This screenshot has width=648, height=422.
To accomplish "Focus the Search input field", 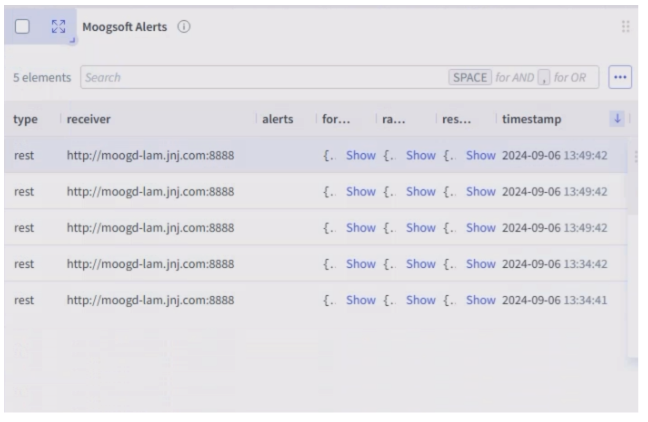I will [x=339, y=77].
